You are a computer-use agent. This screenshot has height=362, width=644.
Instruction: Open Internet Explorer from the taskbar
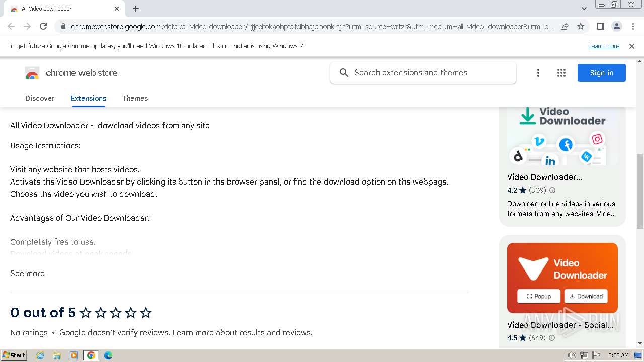click(40, 355)
